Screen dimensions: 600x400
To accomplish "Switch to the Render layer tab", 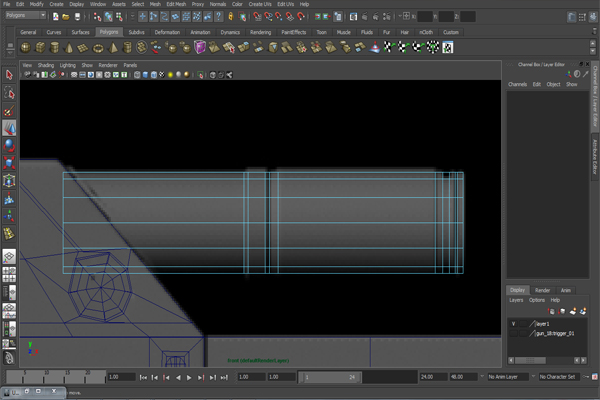I will pyautogui.click(x=542, y=290).
